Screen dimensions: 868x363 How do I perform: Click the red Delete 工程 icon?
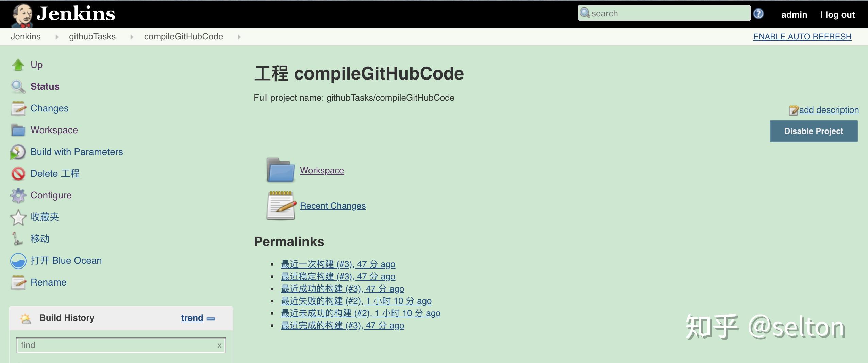[x=18, y=174]
